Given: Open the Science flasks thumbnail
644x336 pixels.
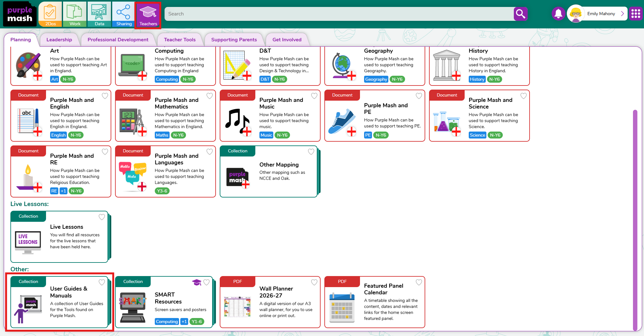Looking at the screenshot, I should (x=447, y=122).
